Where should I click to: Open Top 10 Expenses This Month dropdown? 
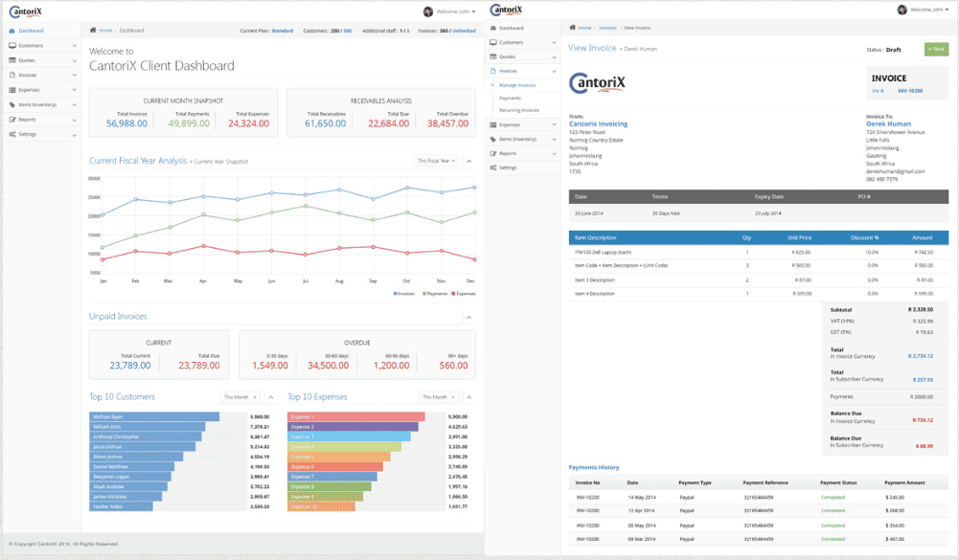[439, 396]
